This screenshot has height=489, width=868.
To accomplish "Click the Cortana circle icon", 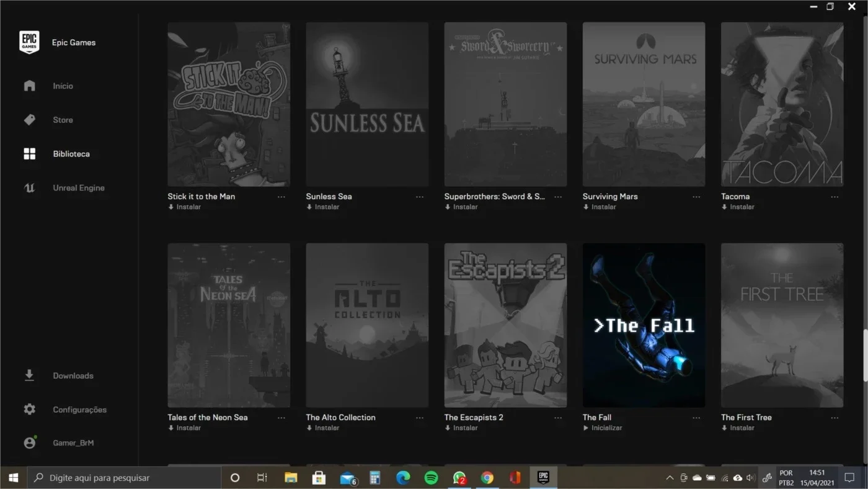I will 235,478.
